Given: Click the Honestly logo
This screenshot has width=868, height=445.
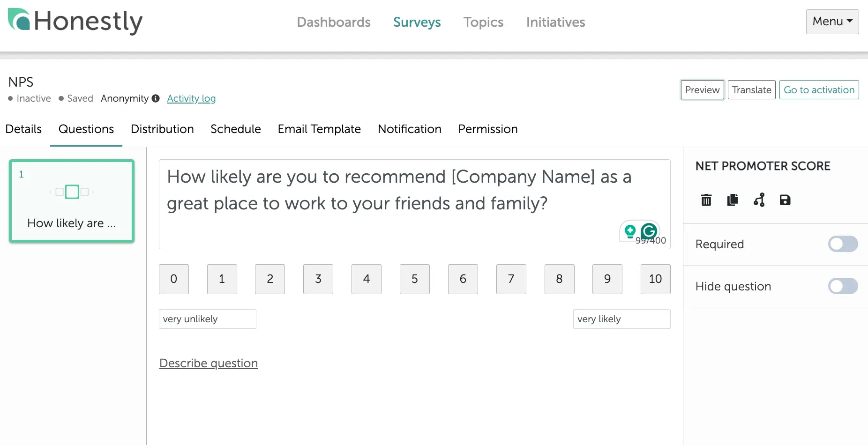Looking at the screenshot, I should coord(75,21).
